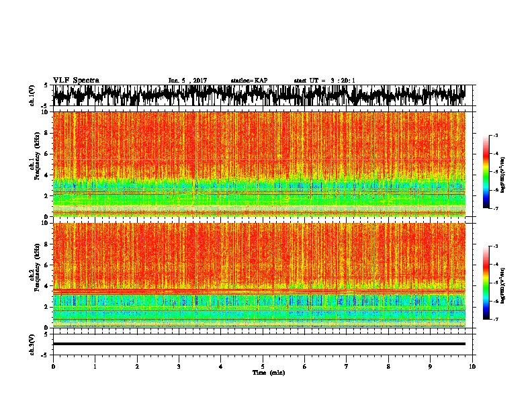Click time axis tick label "6"

point(305,367)
